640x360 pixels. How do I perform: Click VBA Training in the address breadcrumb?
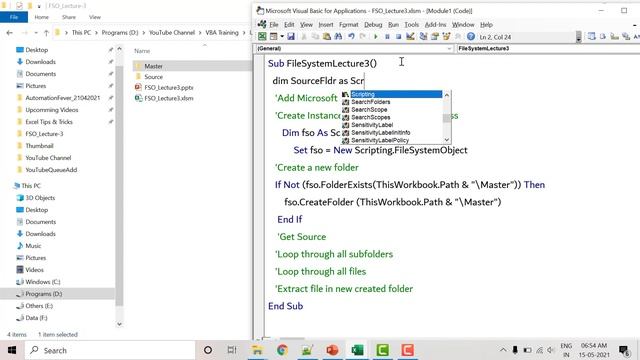(222, 33)
